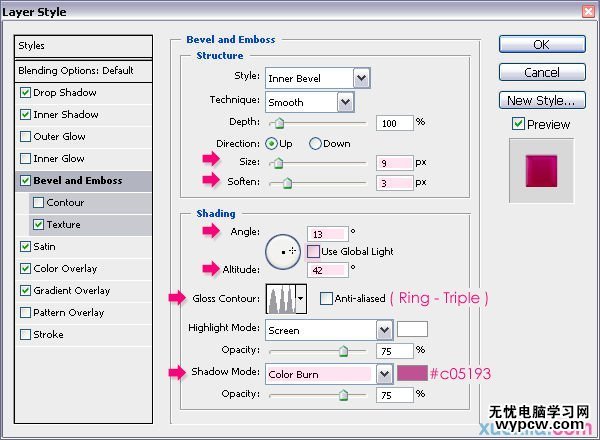This screenshot has width=600, height=440.
Task: Click the angle and altitude dial
Action: [283, 252]
